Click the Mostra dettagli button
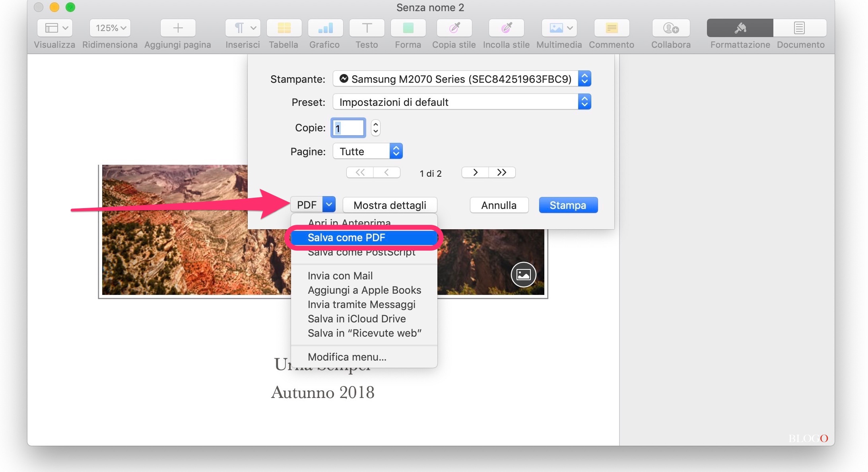The width and height of the screenshot is (868, 472). click(390, 205)
